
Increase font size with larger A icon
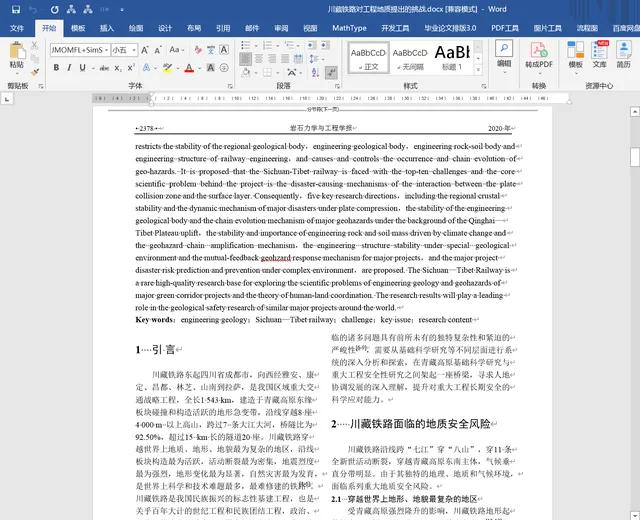point(144,50)
